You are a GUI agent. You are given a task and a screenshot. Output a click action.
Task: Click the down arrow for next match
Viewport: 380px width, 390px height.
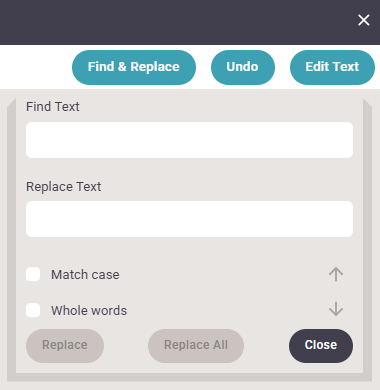336,309
